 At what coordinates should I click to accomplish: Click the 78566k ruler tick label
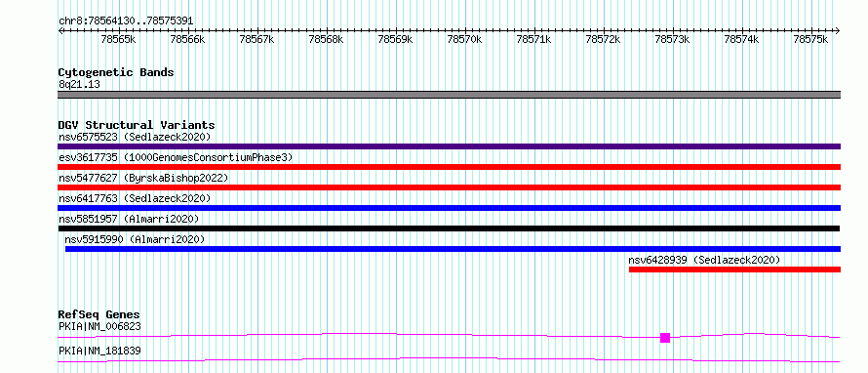point(187,39)
